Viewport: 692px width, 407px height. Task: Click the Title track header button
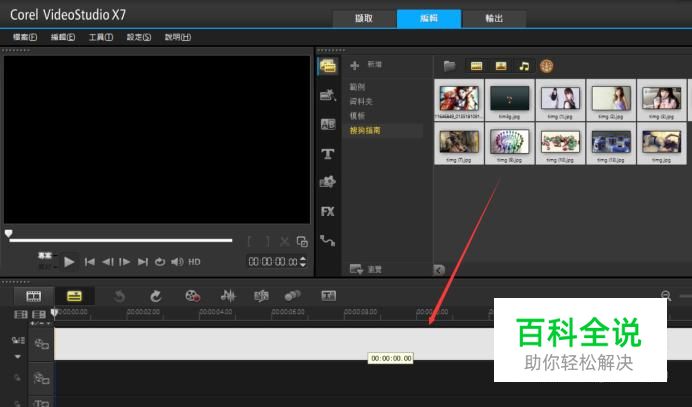pos(41,403)
